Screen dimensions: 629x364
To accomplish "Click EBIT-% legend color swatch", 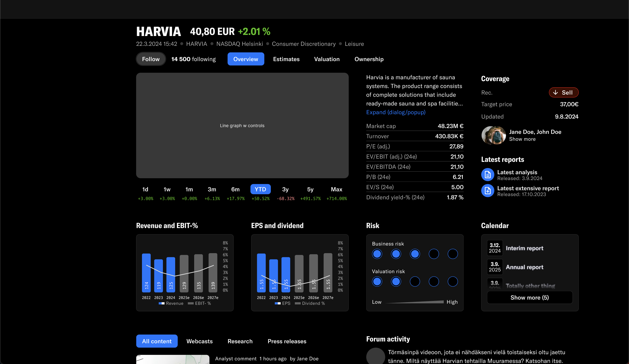I will pos(191,303).
